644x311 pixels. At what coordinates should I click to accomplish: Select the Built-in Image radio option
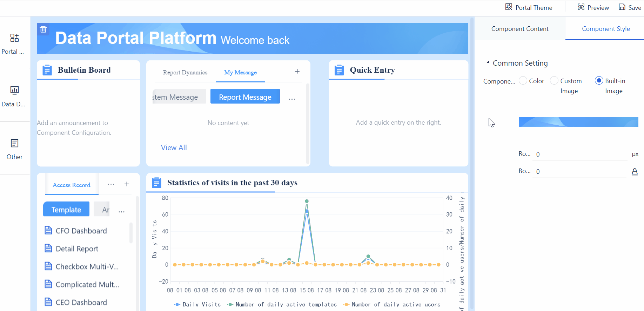click(599, 81)
